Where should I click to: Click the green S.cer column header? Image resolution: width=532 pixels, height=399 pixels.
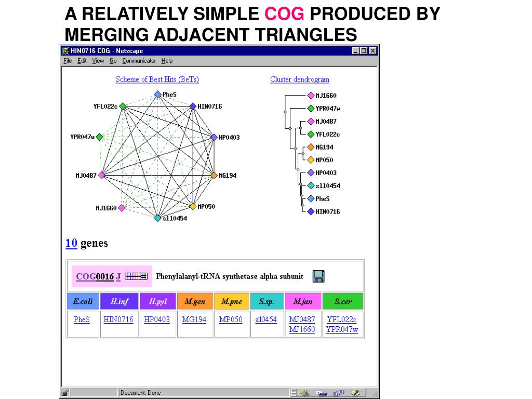pyautogui.click(x=343, y=301)
